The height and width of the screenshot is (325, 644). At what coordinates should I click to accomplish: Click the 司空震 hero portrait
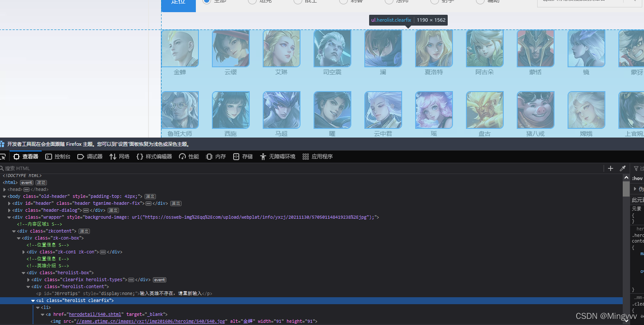(x=332, y=48)
